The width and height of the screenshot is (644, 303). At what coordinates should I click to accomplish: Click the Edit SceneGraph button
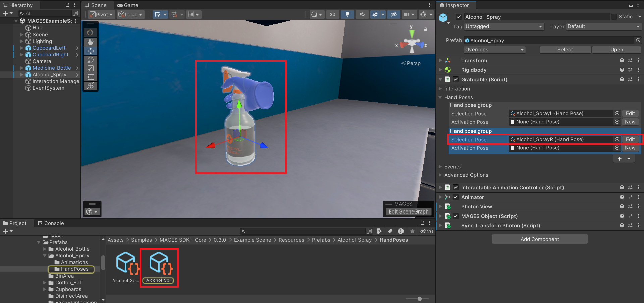(x=408, y=212)
